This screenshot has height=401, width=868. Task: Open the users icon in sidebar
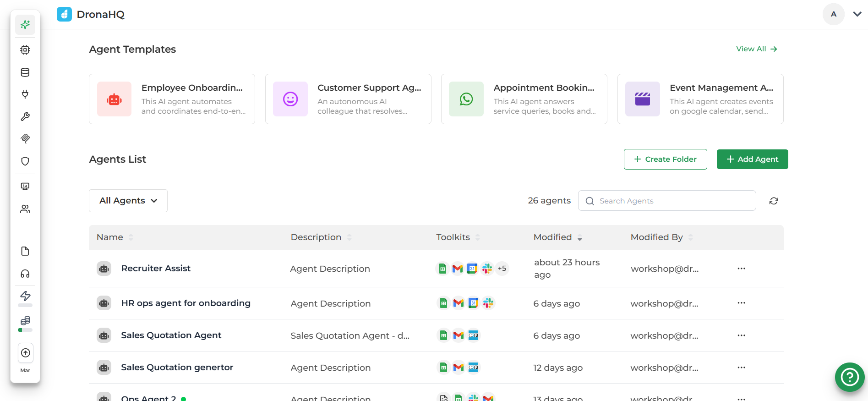click(25, 209)
